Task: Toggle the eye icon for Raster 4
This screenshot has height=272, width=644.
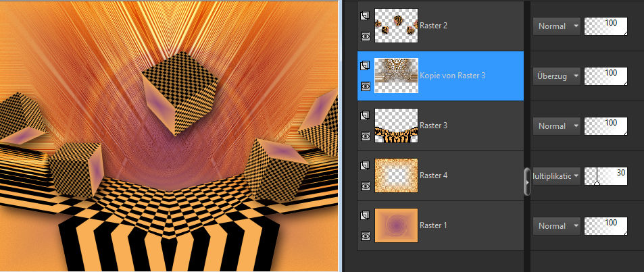Action: 366,186
